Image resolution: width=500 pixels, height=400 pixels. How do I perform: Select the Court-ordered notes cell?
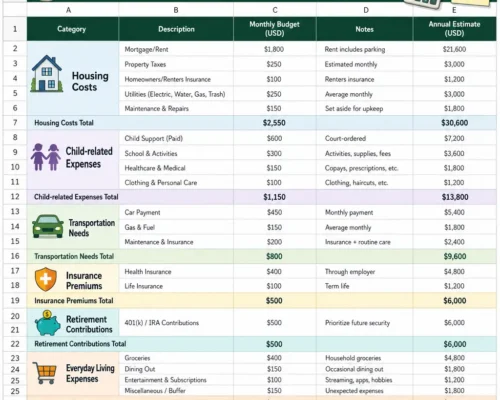tap(364, 138)
